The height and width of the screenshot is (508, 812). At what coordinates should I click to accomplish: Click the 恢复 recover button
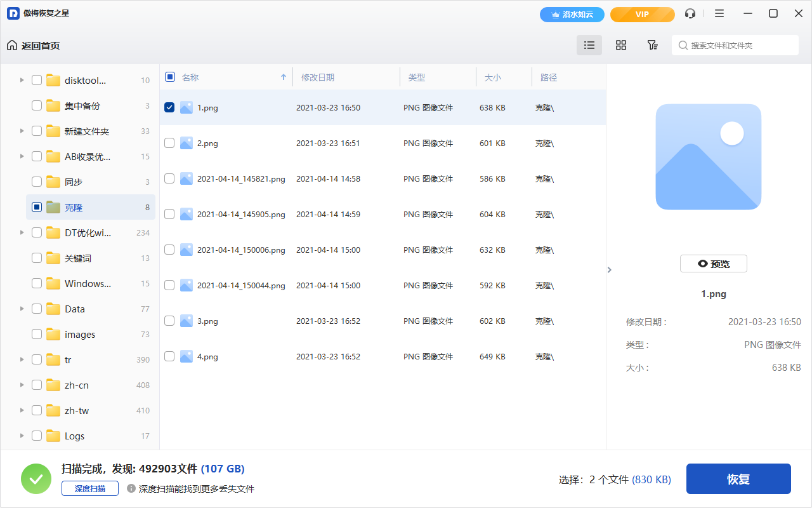[738, 479]
